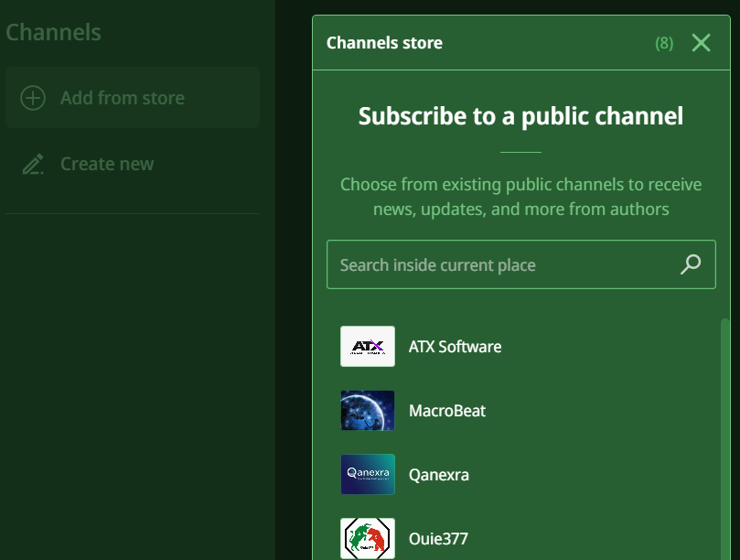Click the Add from store label
Image resolution: width=740 pixels, height=560 pixels.
[x=123, y=98]
